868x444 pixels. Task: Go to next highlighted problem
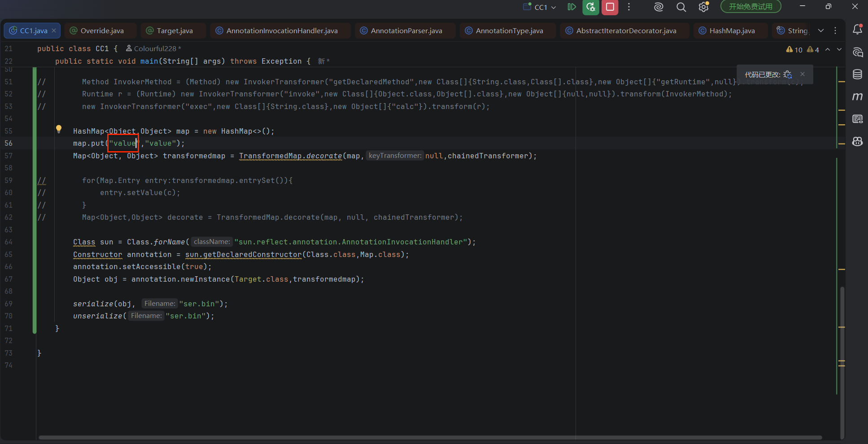tap(839, 49)
